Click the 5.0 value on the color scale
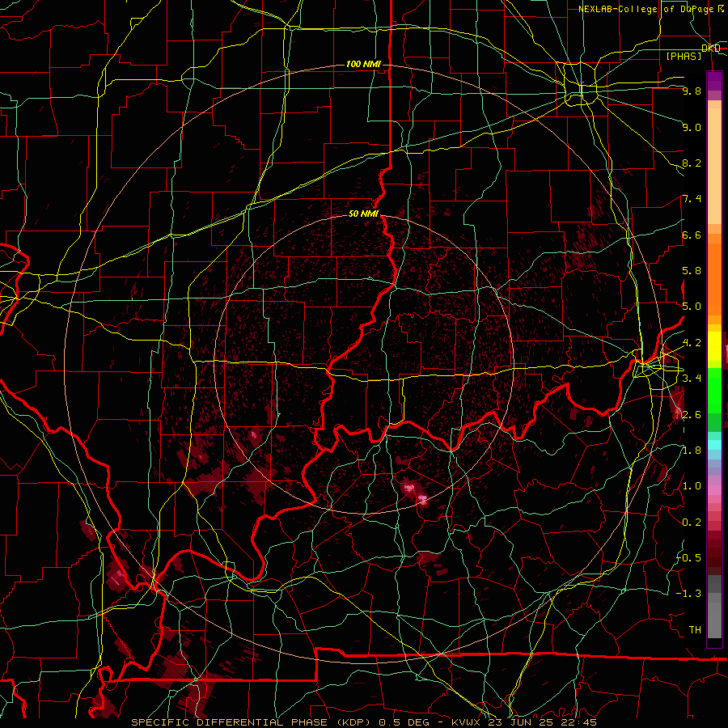 [x=692, y=307]
